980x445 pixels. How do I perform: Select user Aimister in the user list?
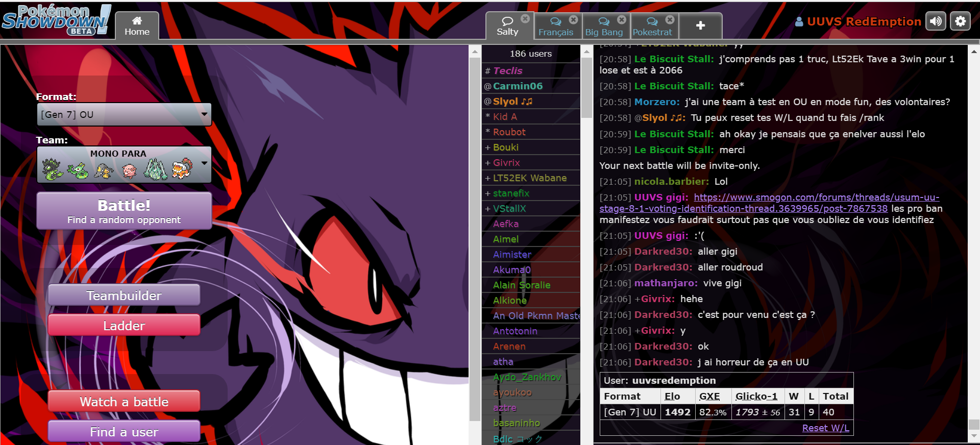(x=531, y=254)
